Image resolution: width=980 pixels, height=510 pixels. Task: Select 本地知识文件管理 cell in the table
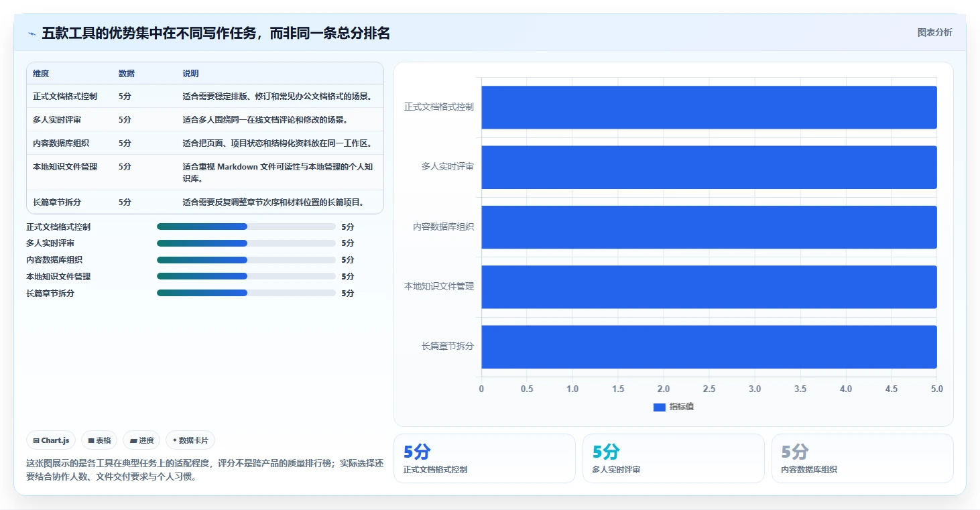pyautogui.click(x=65, y=167)
